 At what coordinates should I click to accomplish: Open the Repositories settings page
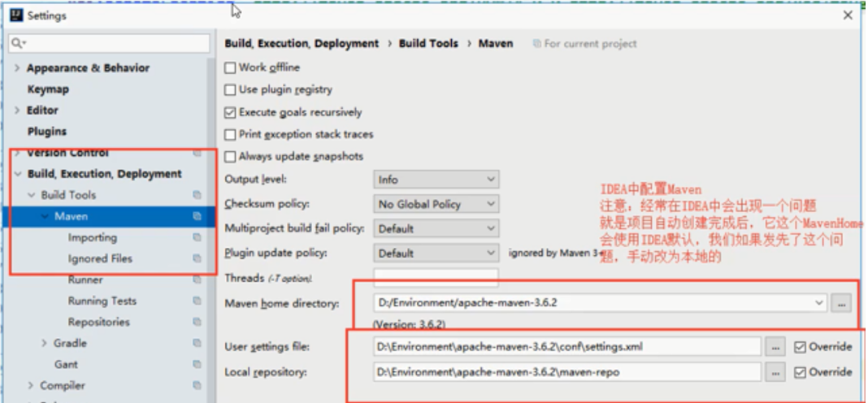(x=98, y=322)
